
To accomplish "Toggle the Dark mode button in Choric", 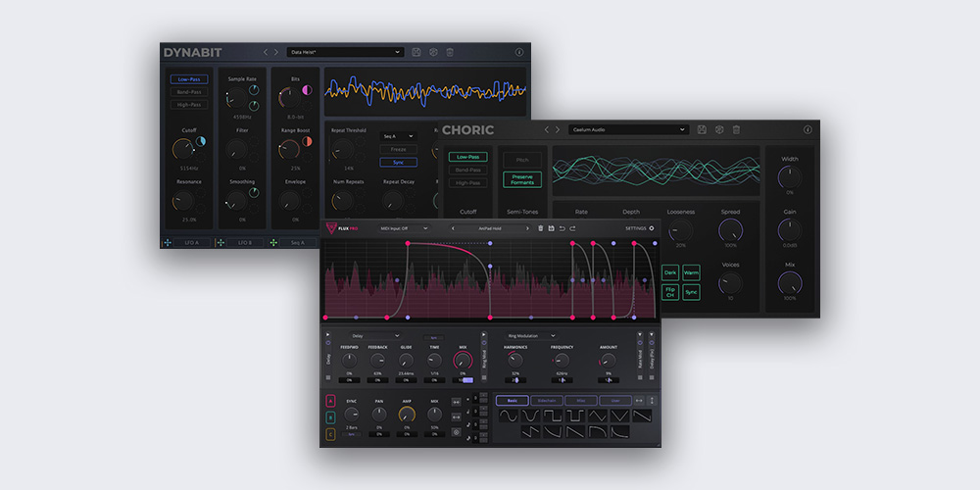I will pos(670,272).
